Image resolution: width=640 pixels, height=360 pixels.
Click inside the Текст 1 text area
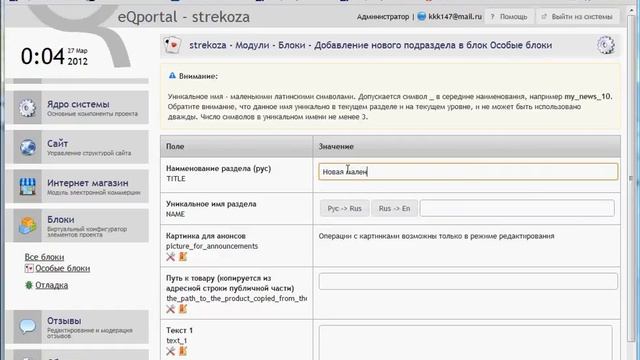pyautogui.click(x=465, y=342)
